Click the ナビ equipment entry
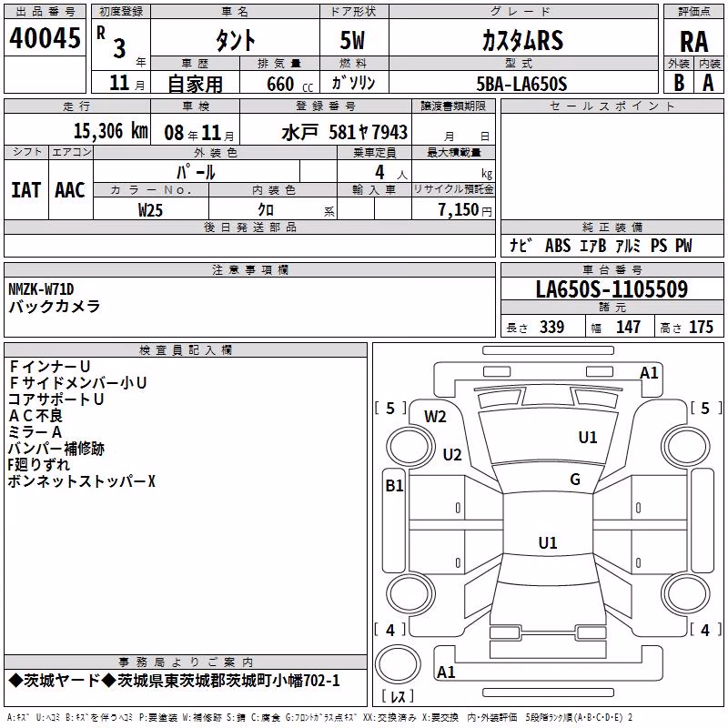Image resolution: width=728 pixels, height=728 pixels. [521, 245]
